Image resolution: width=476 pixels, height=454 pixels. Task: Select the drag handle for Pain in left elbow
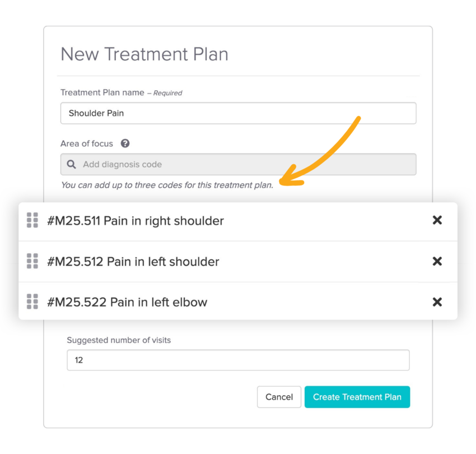[32, 302]
